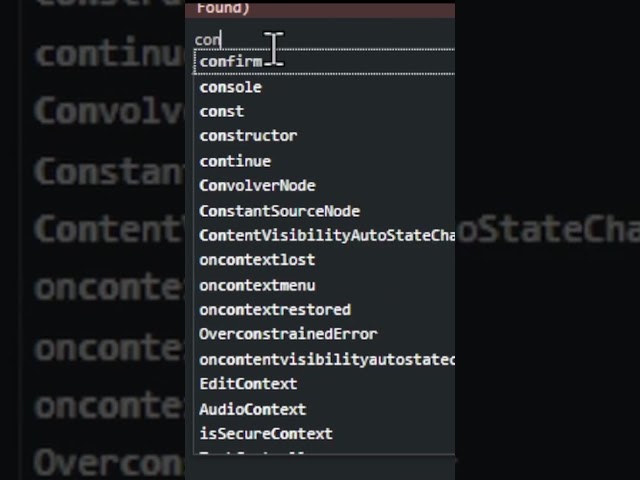Choose the 'console' suggestion
Viewport: 640px width, 480px height.
(x=231, y=87)
